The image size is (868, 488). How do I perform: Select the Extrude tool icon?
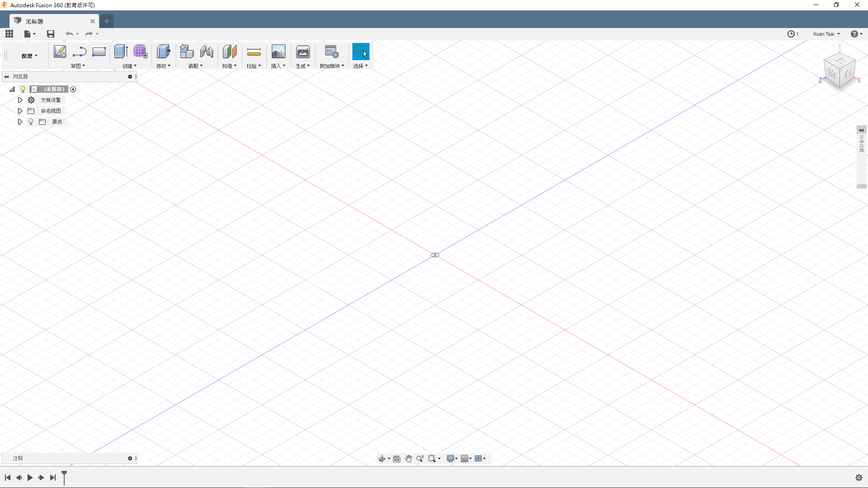(120, 52)
